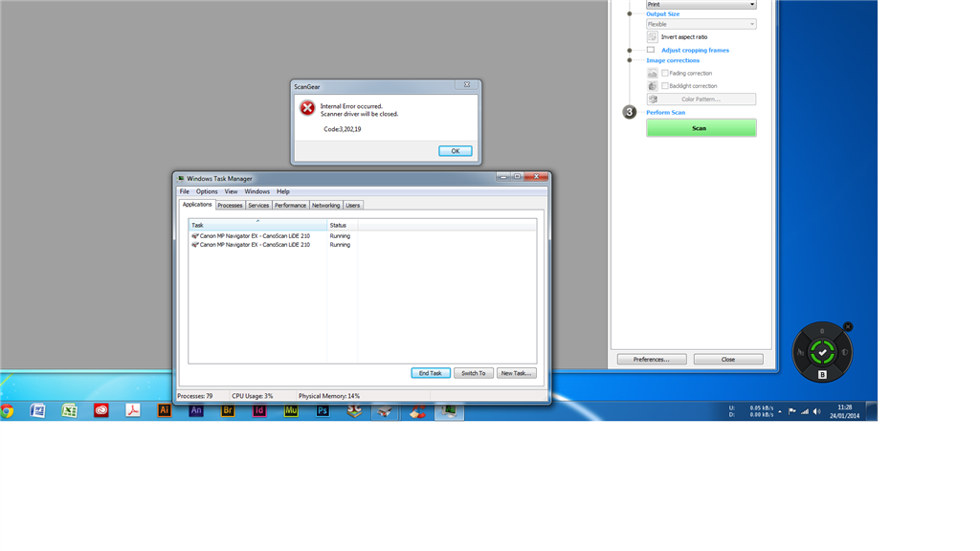Open the SC layered-squares taskbar app
Screen dimensions: 980x551
point(354,410)
